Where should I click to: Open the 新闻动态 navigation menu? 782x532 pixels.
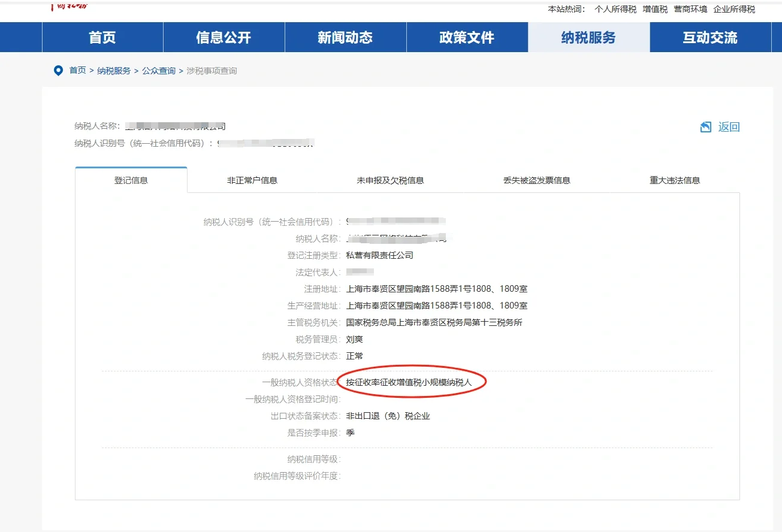346,37
